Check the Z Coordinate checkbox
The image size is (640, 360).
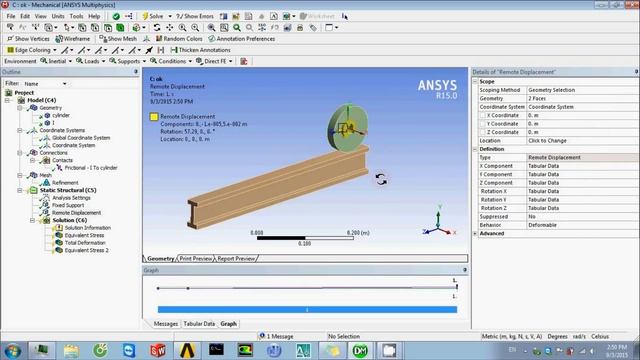coord(483,132)
